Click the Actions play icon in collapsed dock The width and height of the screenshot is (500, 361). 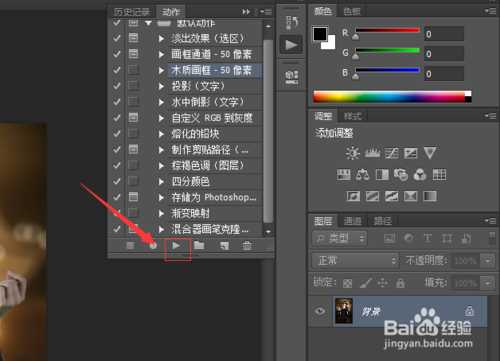coord(291,45)
